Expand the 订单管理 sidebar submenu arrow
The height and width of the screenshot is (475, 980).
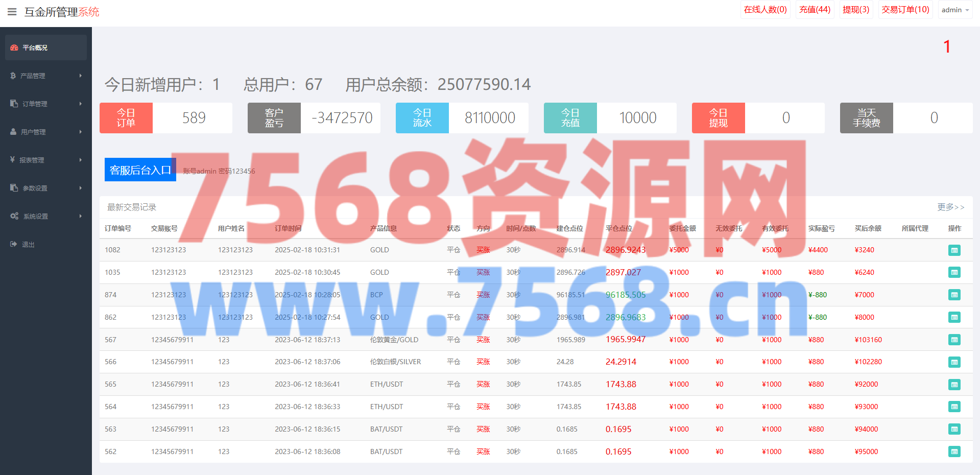[80, 104]
